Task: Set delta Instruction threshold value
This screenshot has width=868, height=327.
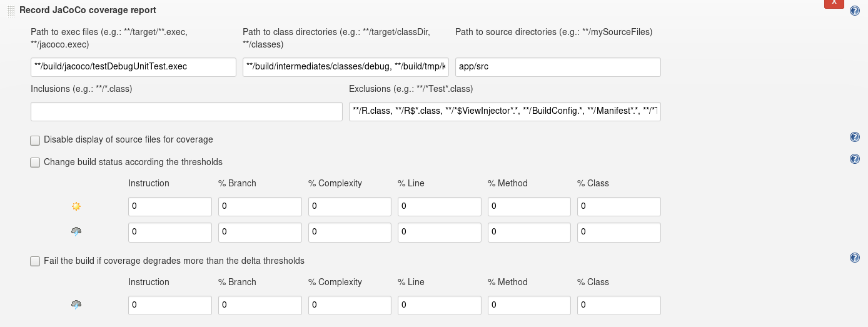Action: (x=170, y=305)
